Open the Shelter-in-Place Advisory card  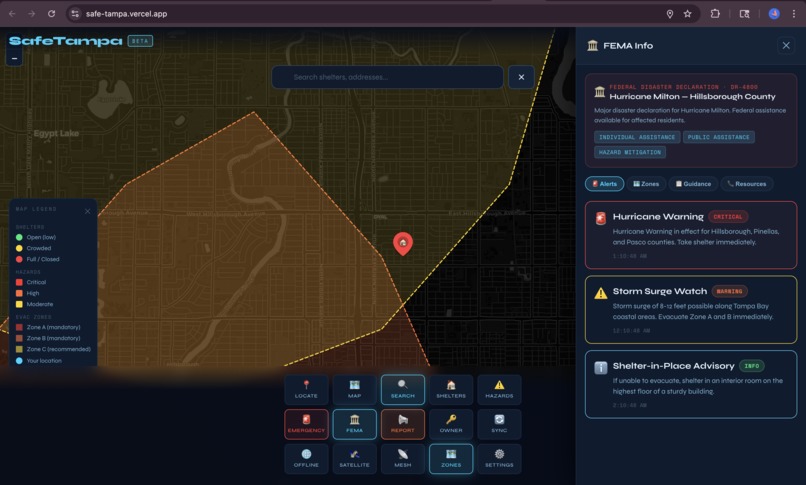(x=691, y=384)
